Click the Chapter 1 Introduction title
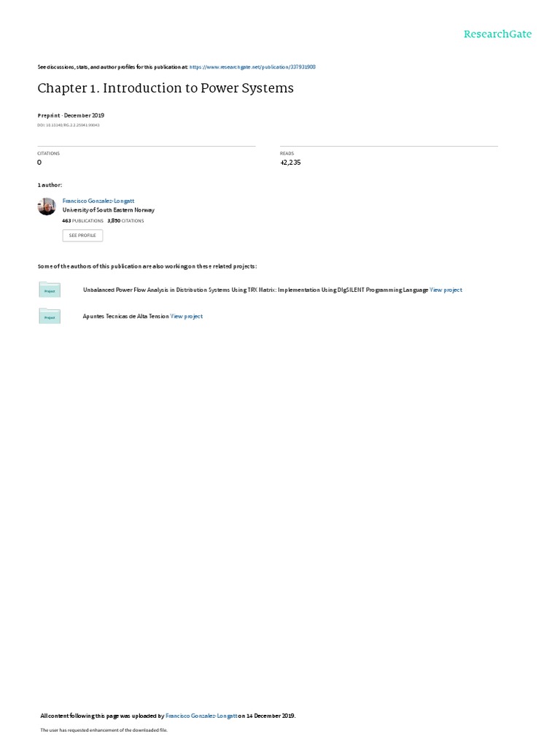This screenshot has height=747, width=560. pyautogui.click(x=166, y=88)
